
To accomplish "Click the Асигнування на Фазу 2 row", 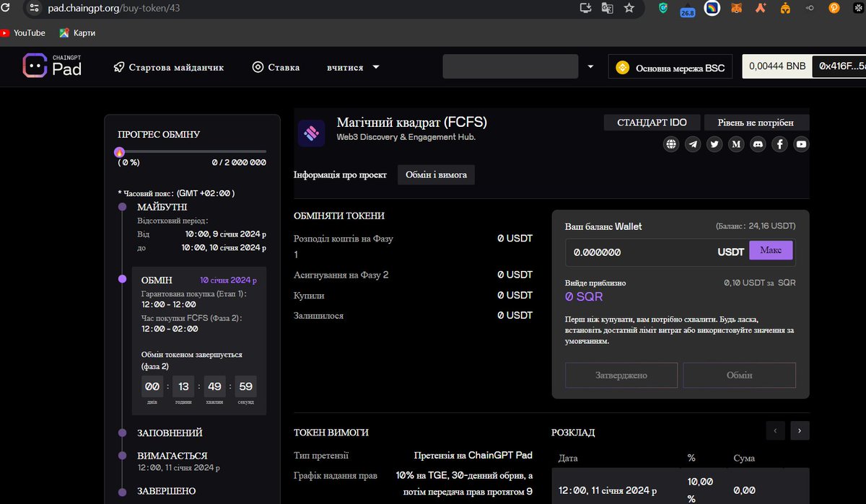I will click(x=413, y=275).
